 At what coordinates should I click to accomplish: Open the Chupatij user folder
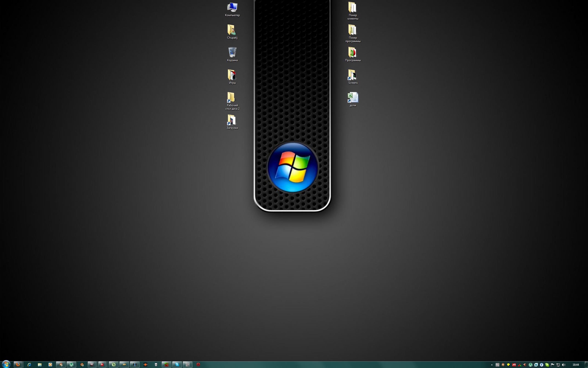(232, 32)
